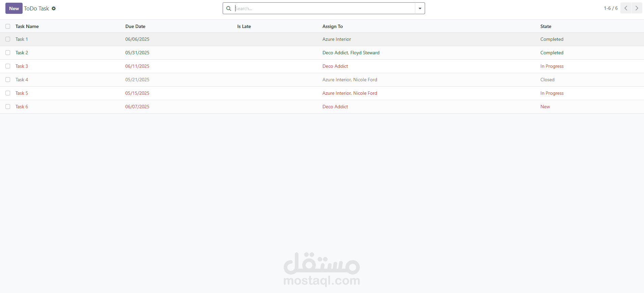Go to the next page of records
644x293 pixels.
pos(637,8)
